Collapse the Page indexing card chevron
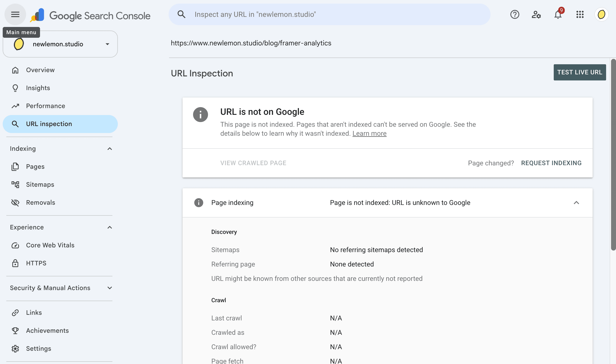 [576, 203]
